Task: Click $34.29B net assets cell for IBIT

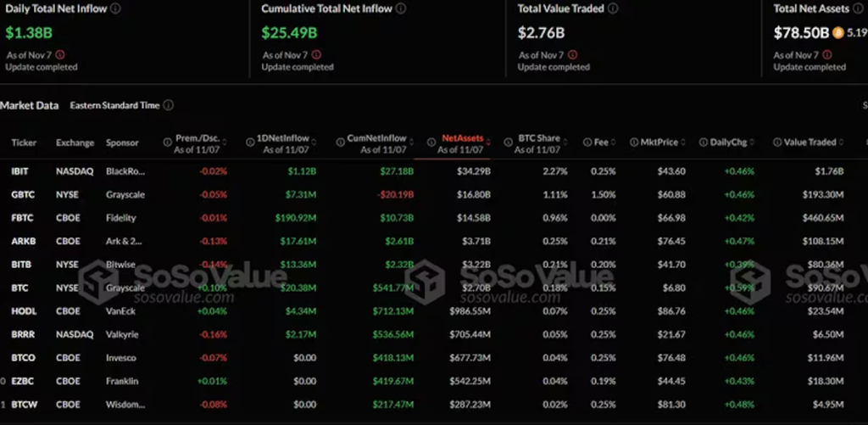Action: [473, 171]
